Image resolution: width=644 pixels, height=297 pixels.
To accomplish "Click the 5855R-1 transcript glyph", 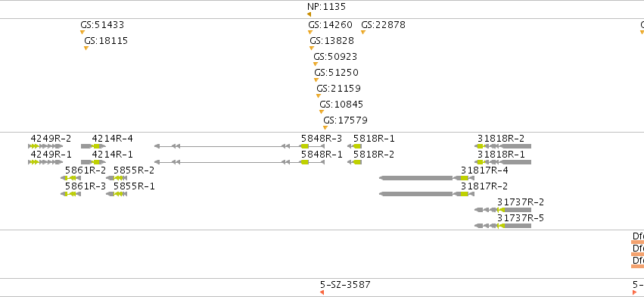I will click(x=117, y=194).
